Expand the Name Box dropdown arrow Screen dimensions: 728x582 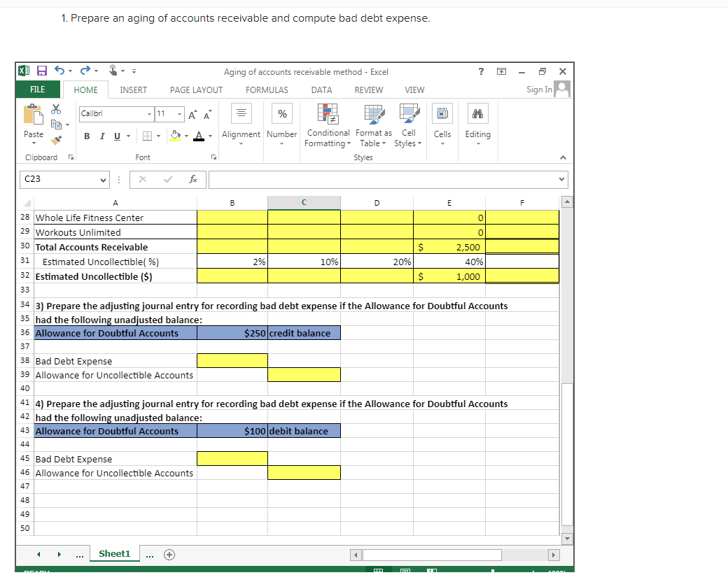click(x=103, y=180)
